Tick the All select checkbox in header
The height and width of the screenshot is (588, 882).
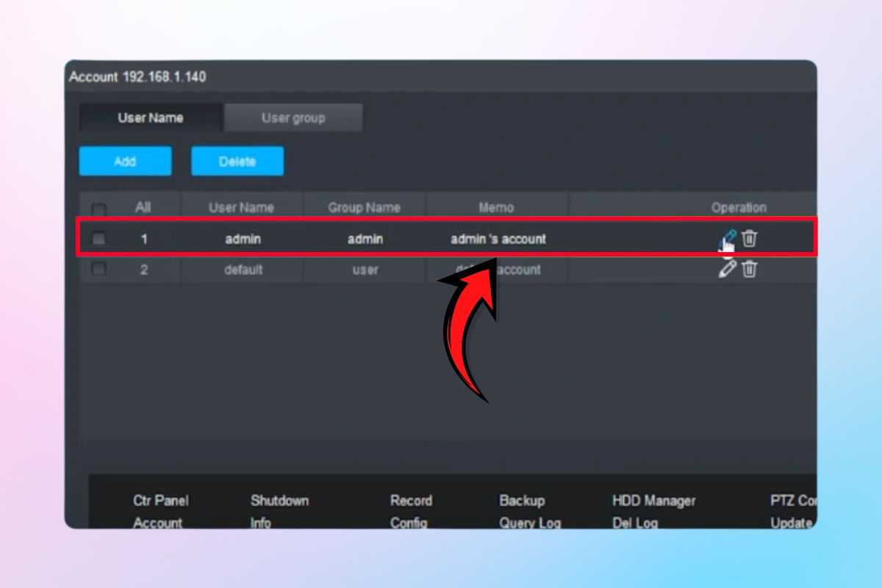98,209
